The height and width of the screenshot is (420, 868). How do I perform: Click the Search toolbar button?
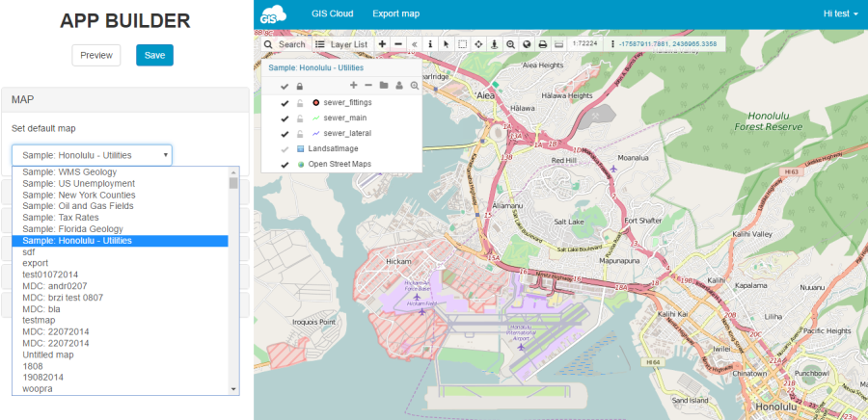click(285, 44)
